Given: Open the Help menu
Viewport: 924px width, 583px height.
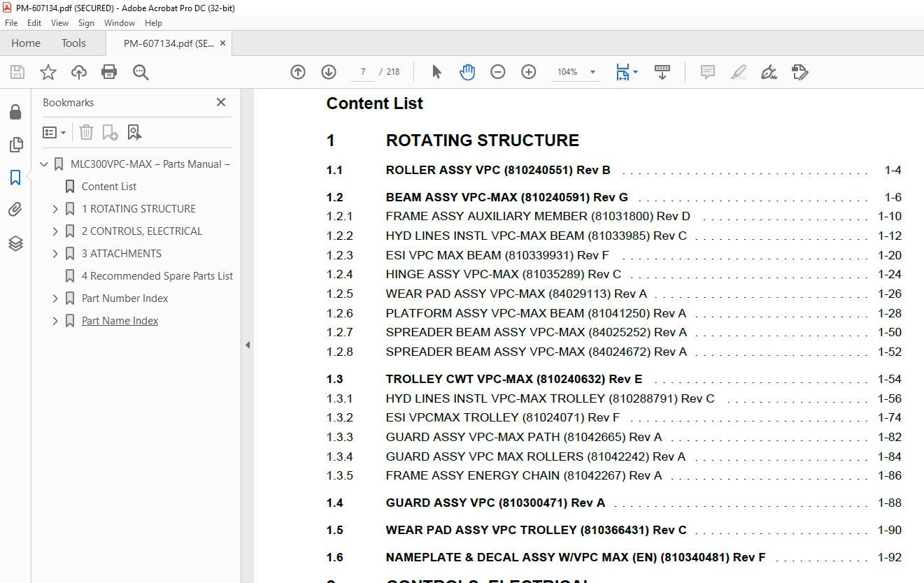Looking at the screenshot, I should click(x=153, y=23).
